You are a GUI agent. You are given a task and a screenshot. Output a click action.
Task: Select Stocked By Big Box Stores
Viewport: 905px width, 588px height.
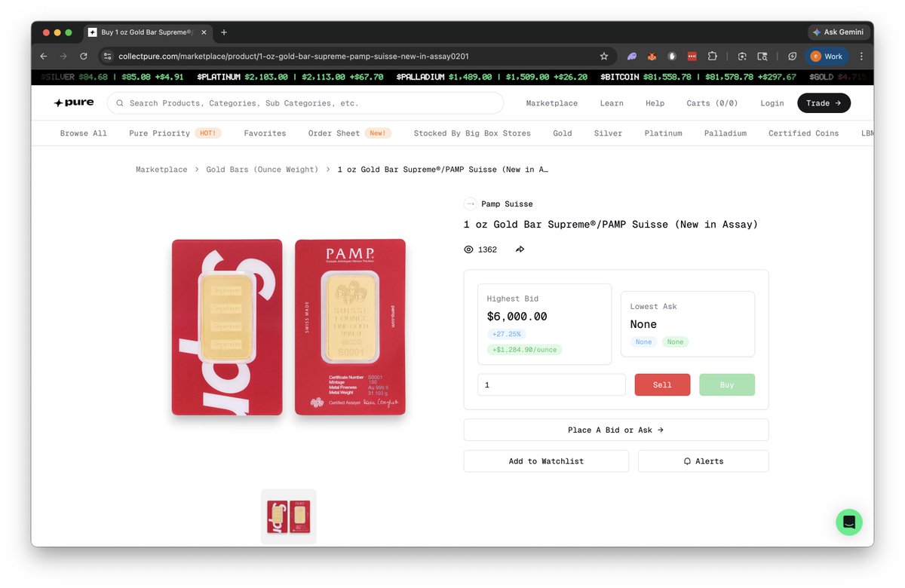pyautogui.click(x=472, y=133)
